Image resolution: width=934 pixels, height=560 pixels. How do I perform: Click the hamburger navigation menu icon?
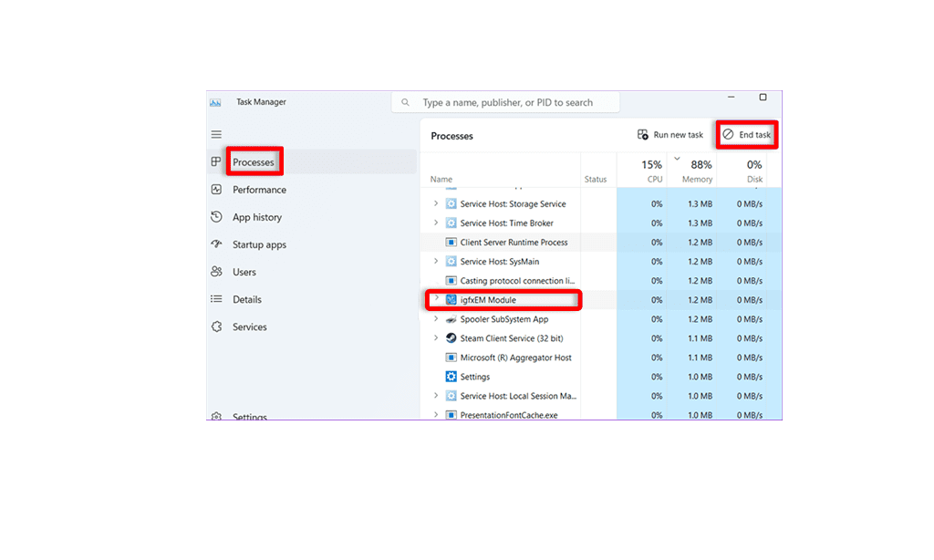pyautogui.click(x=216, y=134)
